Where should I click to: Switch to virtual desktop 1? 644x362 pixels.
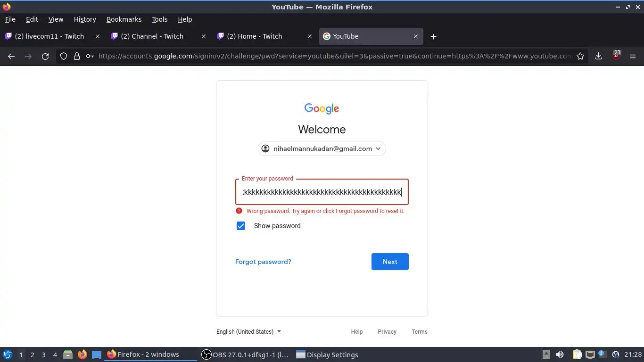(x=21, y=354)
